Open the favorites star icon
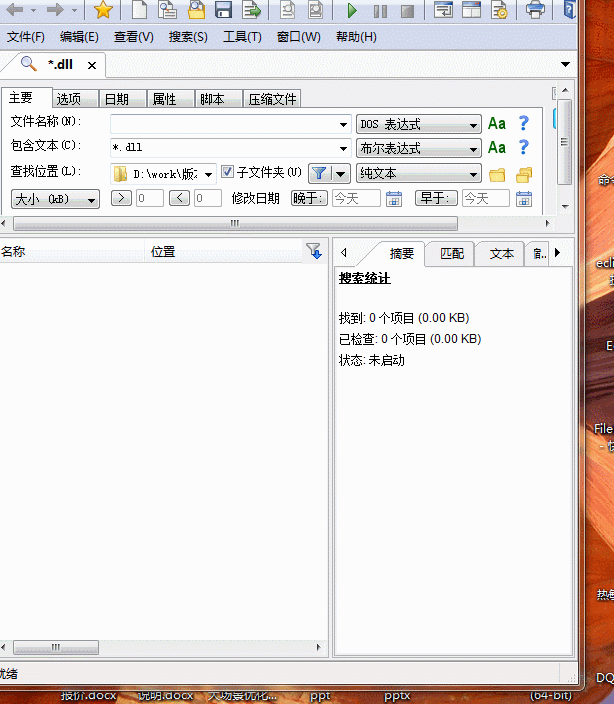This screenshot has height=704, width=614. coord(103,10)
